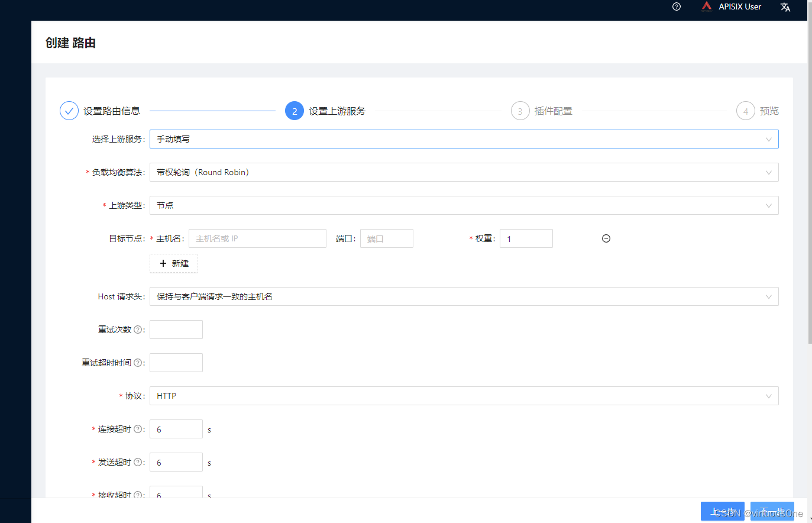Open the Host 请求头 dropdown
The width and height of the screenshot is (812, 523).
464,296
